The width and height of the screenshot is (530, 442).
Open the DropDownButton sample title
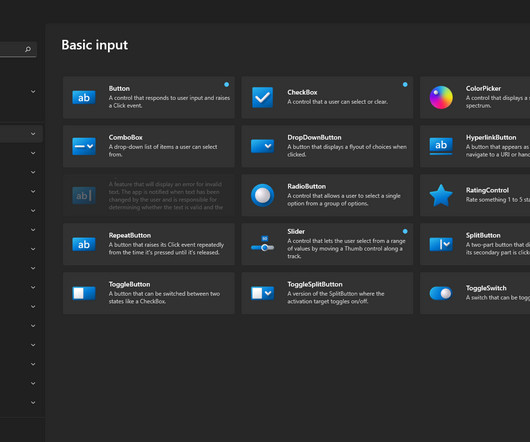[x=314, y=138]
